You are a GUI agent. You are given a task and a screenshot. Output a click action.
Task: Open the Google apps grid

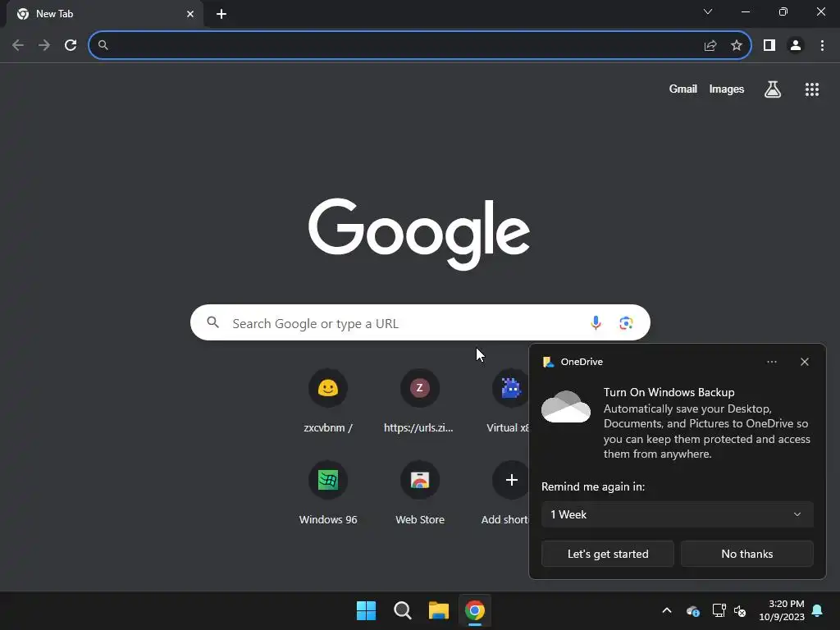click(x=812, y=89)
